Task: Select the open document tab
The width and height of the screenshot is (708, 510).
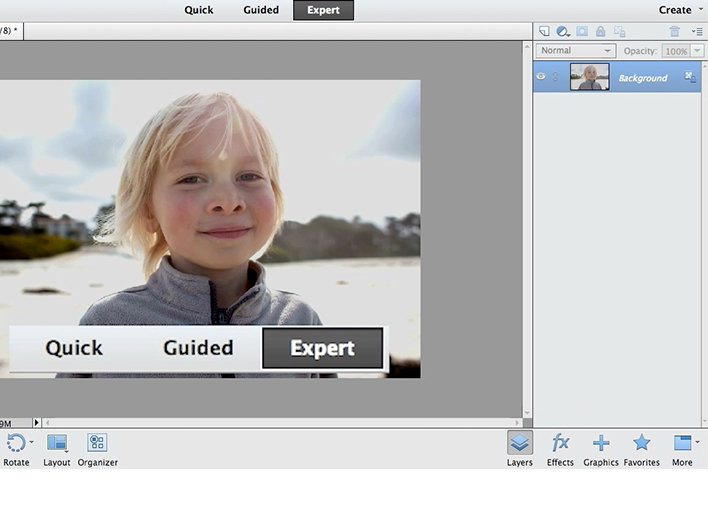Action: 11,31
